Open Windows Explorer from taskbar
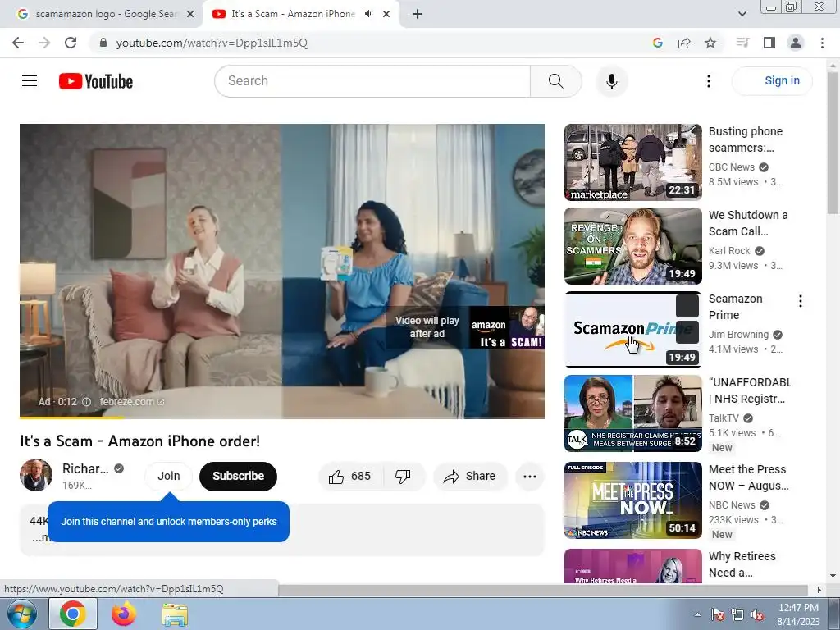This screenshot has width=840, height=630. [175, 614]
